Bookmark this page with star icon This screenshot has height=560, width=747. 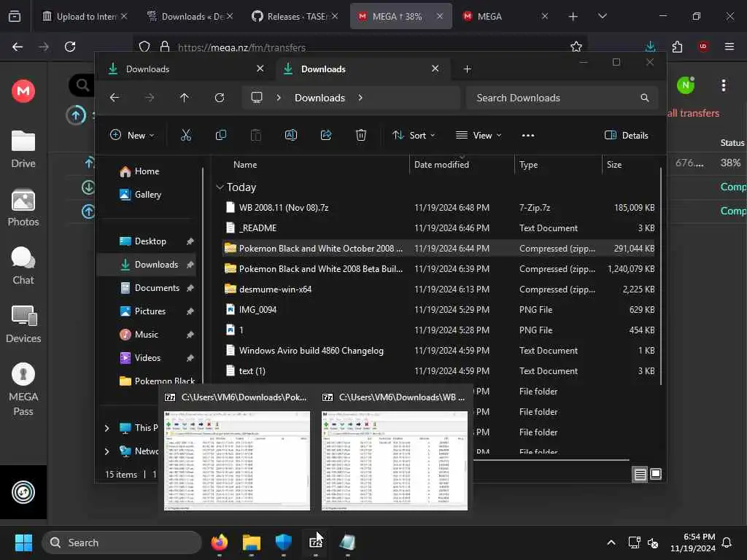576,47
